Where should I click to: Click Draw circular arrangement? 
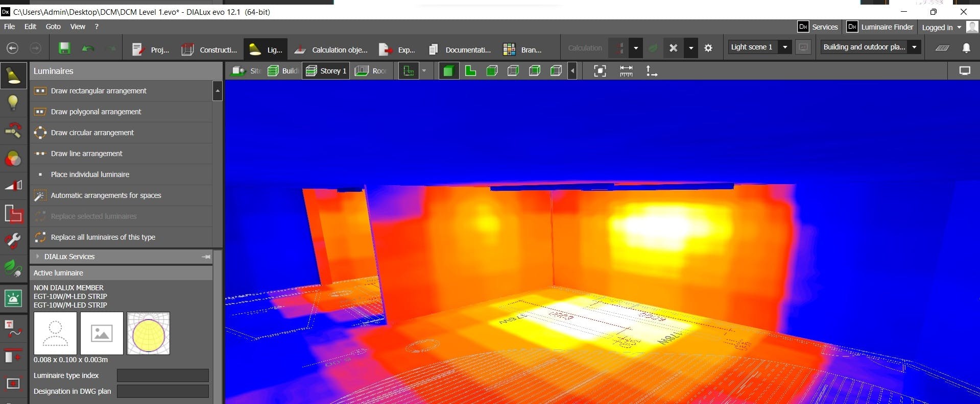(x=121, y=133)
